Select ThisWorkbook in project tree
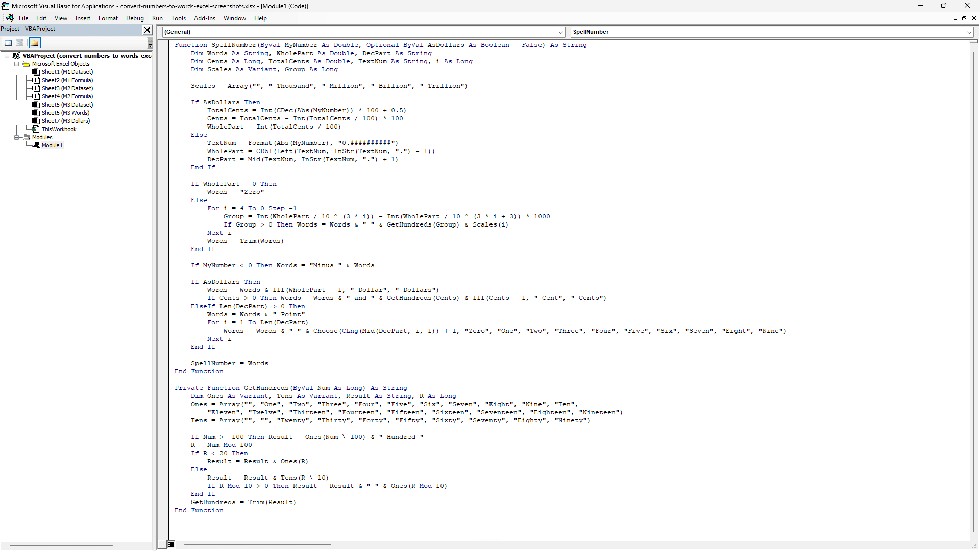The height and width of the screenshot is (551, 980). coord(59,129)
